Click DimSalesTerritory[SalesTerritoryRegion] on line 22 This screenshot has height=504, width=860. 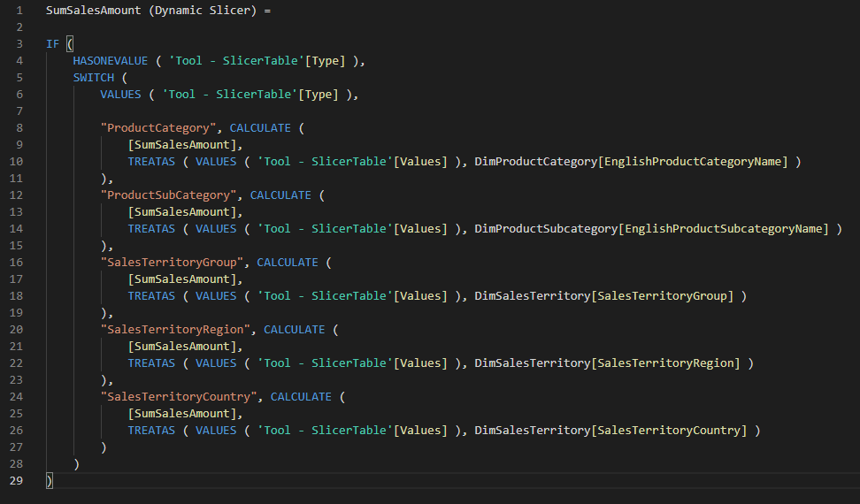607,363
